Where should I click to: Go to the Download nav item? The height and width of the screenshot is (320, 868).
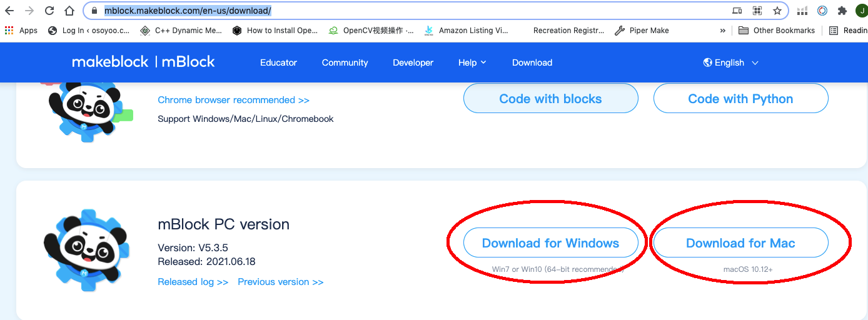532,62
